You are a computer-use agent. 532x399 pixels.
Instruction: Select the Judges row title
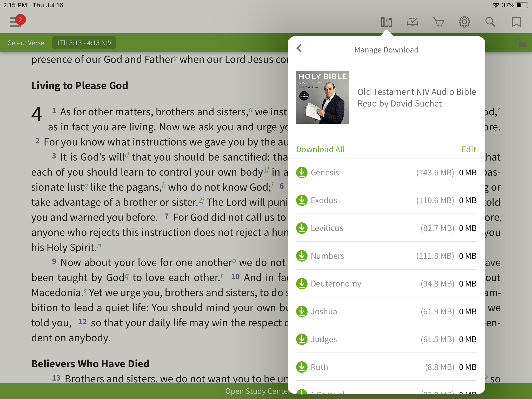pos(324,339)
